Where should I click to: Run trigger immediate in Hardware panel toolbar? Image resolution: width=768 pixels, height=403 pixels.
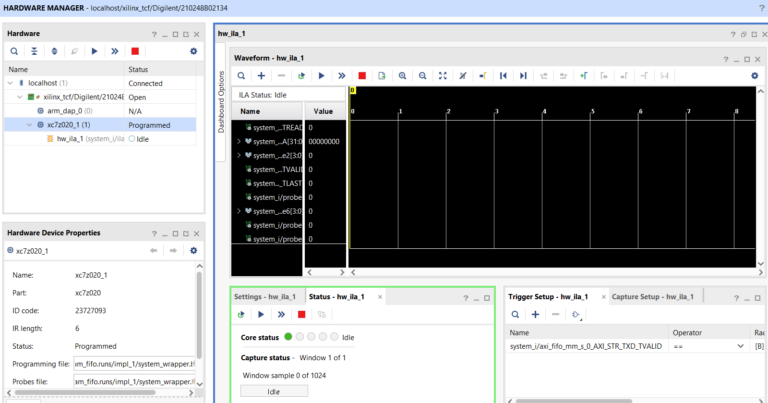click(115, 51)
